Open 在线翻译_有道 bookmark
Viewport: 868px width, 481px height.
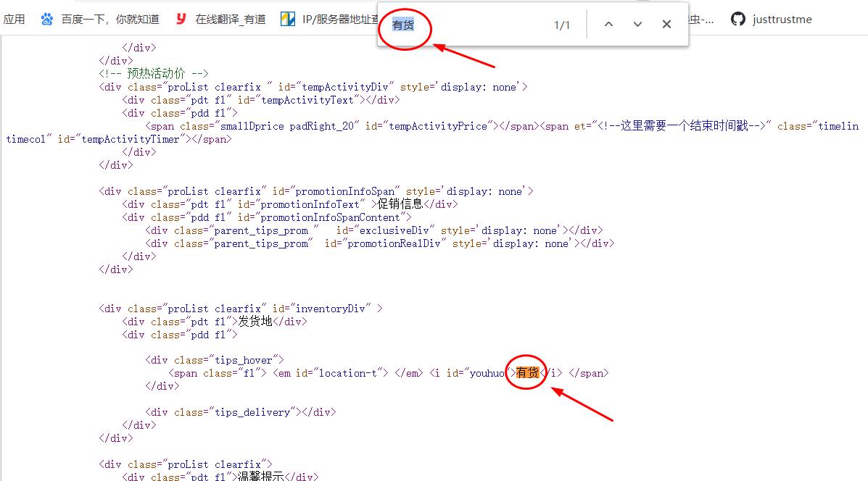(231, 20)
